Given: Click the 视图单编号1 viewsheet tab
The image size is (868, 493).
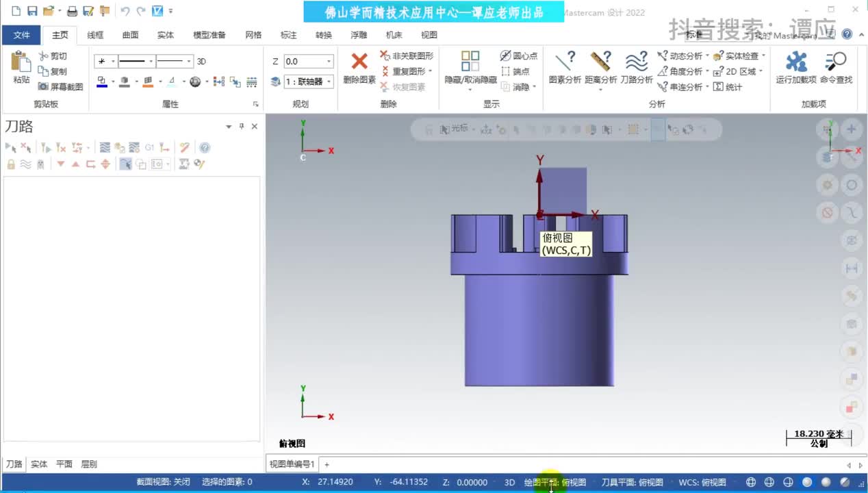Looking at the screenshot, I should (x=292, y=464).
